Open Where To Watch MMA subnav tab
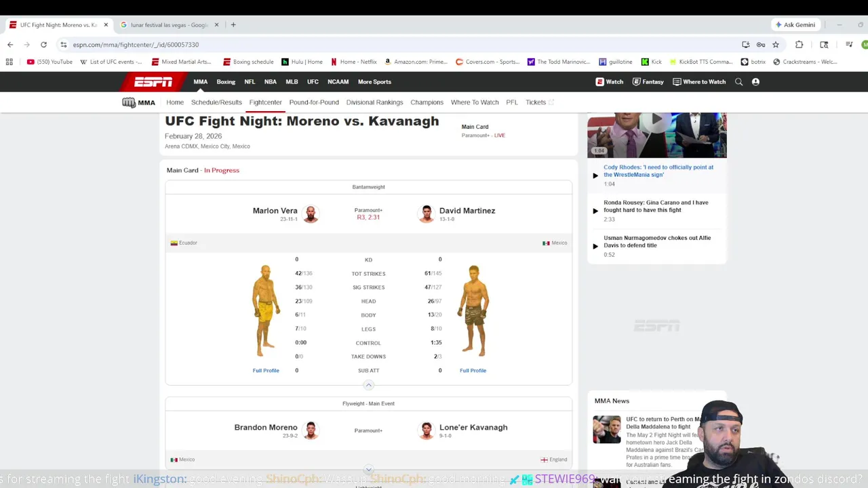868x488 pixels. pyautogui.click(x=475, y=102)
